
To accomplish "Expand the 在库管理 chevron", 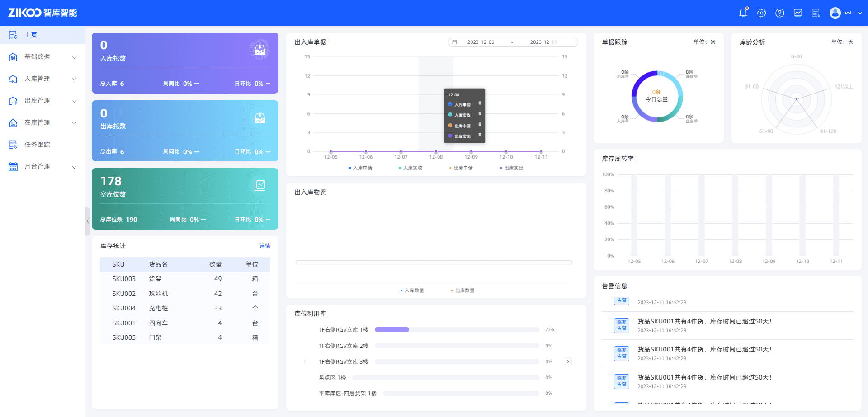I will point(75,123).
